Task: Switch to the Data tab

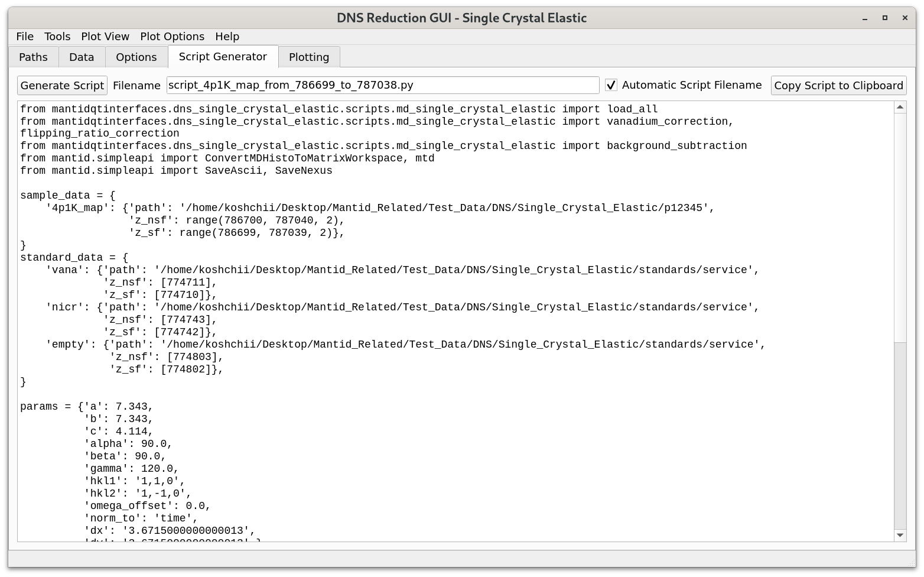Action: pyautogui.click(x=82, y=57)
